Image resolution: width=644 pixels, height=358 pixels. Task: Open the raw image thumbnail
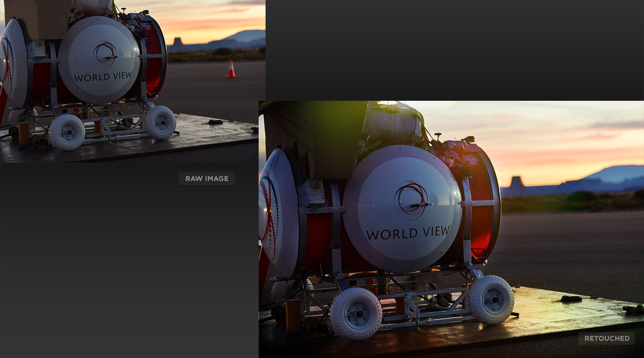(133, 81)
